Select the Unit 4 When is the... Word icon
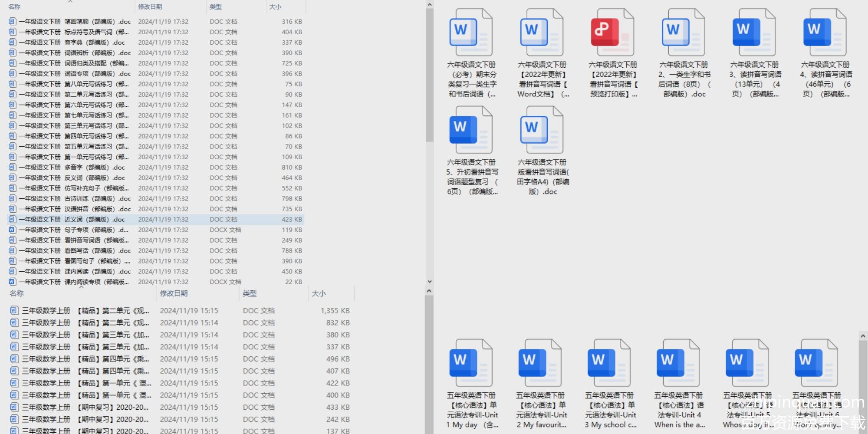 pos(678,362)
